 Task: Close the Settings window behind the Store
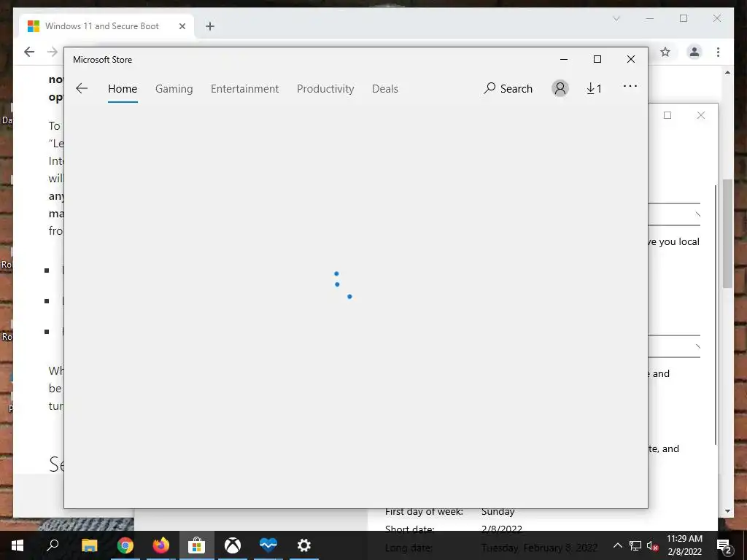coord(701,115)
